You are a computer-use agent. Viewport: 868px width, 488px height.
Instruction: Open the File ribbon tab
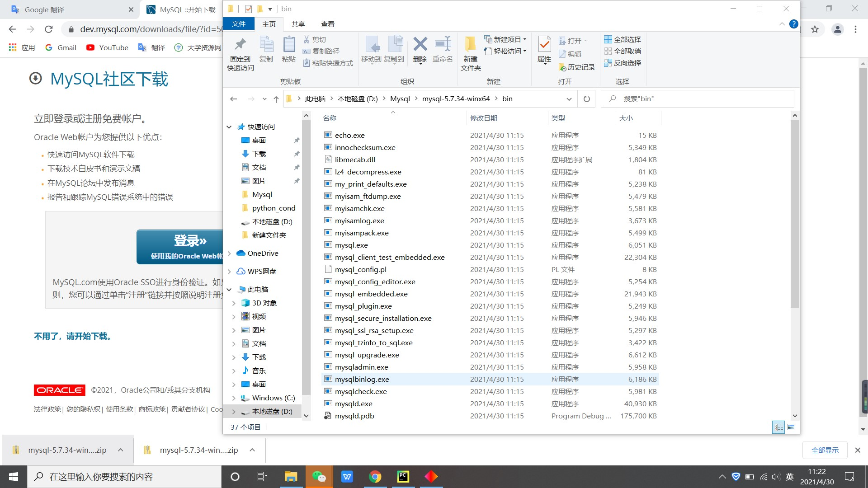pyautogui.click(x=239, y=24)
